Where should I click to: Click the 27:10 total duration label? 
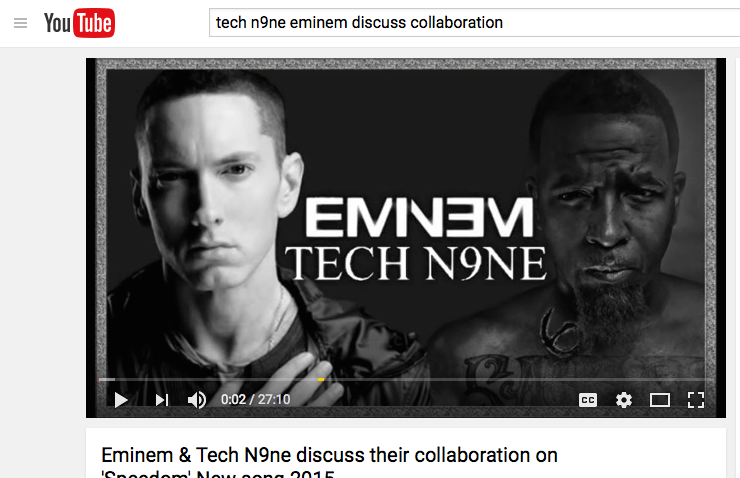(x=274, y=400)
